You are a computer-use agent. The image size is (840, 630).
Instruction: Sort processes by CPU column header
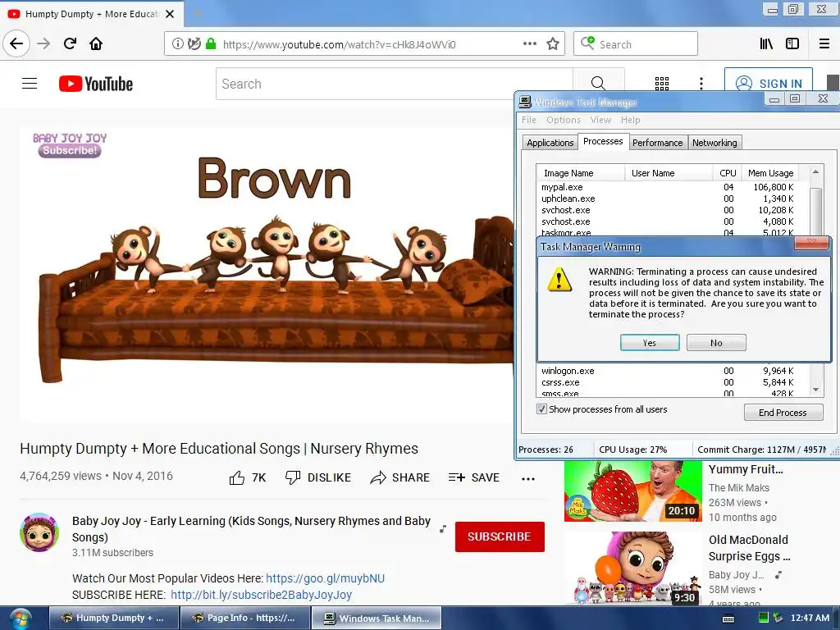[x=728, y=173]
